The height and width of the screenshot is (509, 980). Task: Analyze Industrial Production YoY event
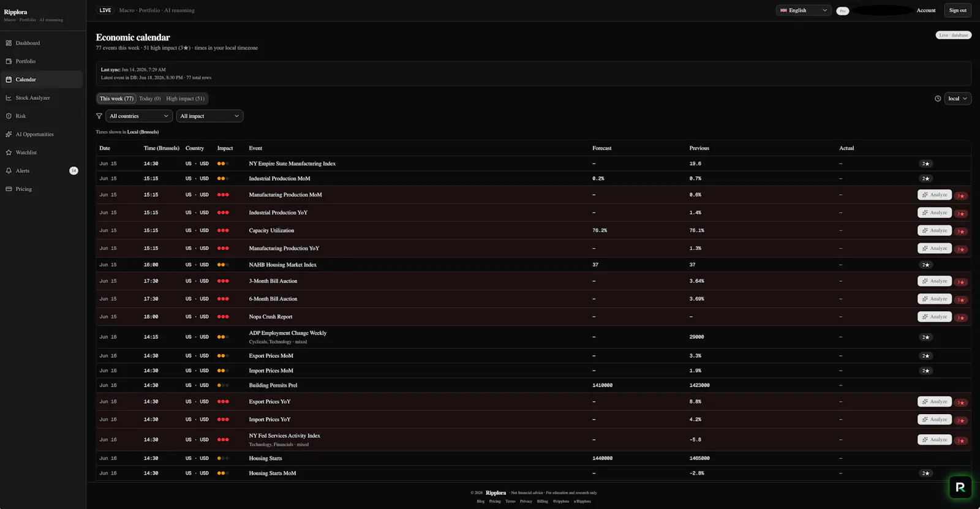pos(935,213)
